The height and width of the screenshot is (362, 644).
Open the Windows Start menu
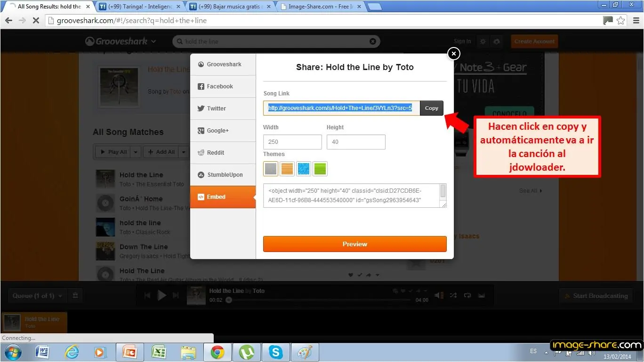click(13, 352)
